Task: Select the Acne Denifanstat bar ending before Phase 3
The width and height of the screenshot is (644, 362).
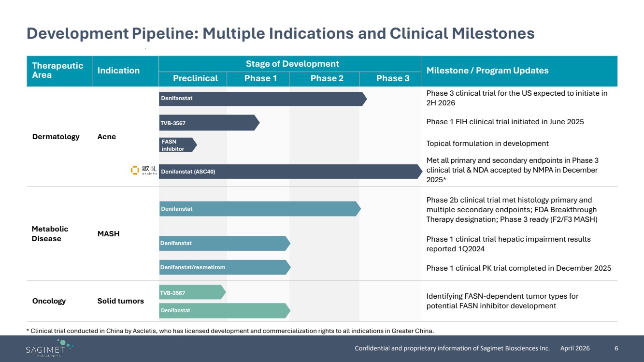Action: [263, 99]
